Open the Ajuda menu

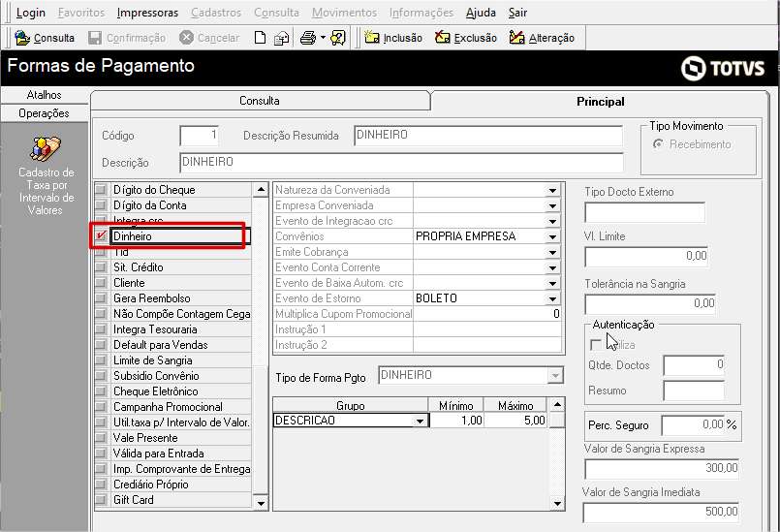[481, 13]
